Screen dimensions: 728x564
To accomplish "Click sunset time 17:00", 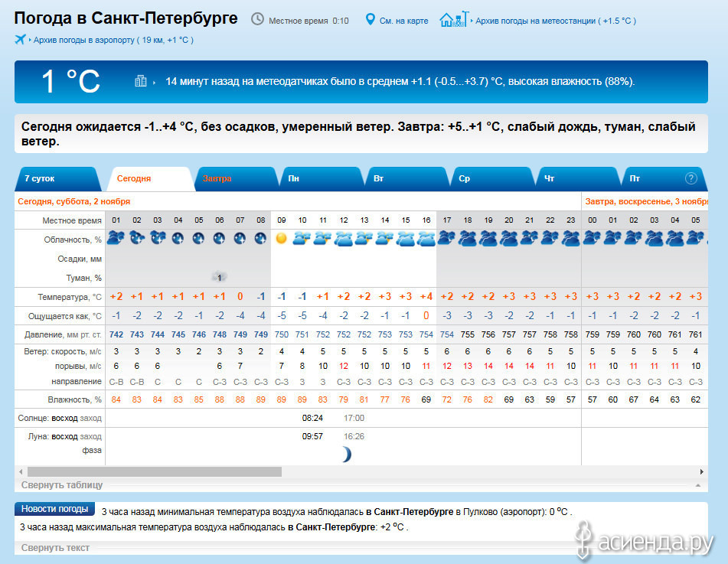I will tap(354, 418).
